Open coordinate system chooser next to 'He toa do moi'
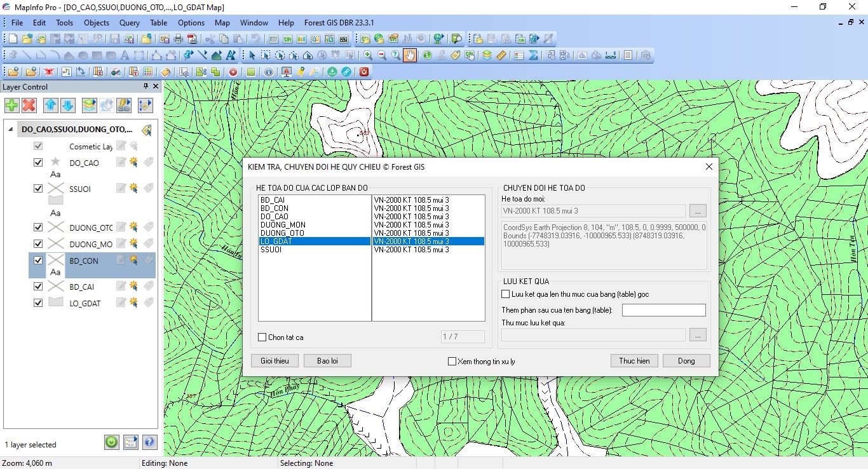868x469 pixels. [x=698, y=211]
